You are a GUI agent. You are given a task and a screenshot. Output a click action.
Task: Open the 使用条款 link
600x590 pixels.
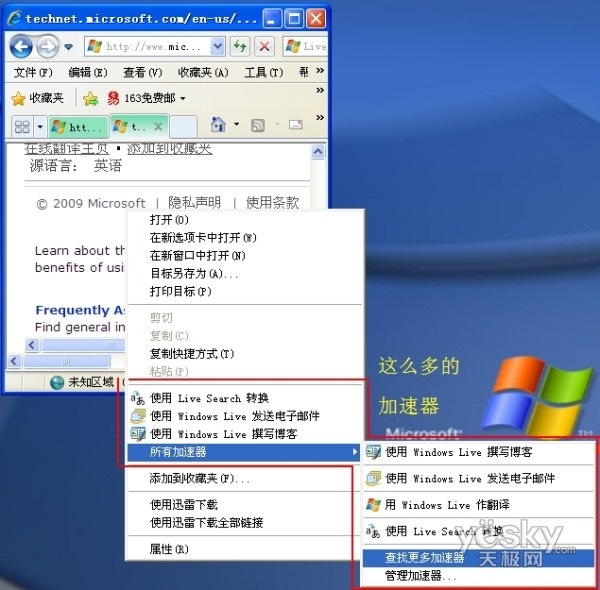click(x=272, y=202)
